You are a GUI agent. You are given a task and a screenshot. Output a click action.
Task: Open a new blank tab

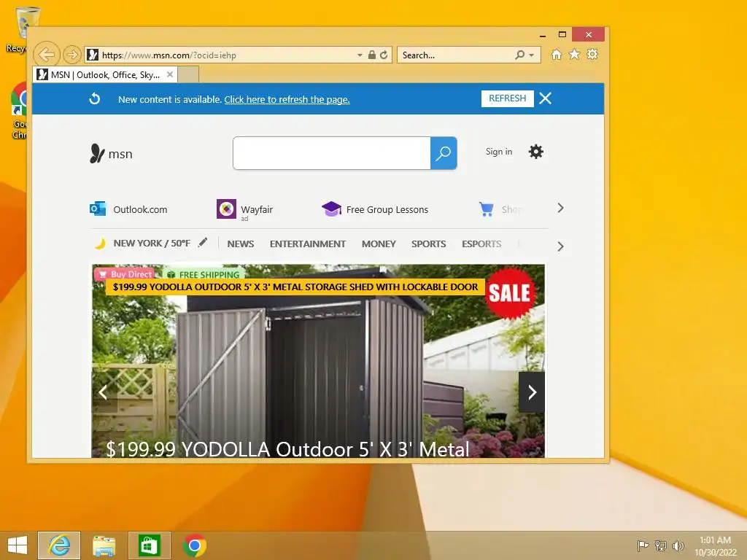pyautogui.click(x=188, y=75)
